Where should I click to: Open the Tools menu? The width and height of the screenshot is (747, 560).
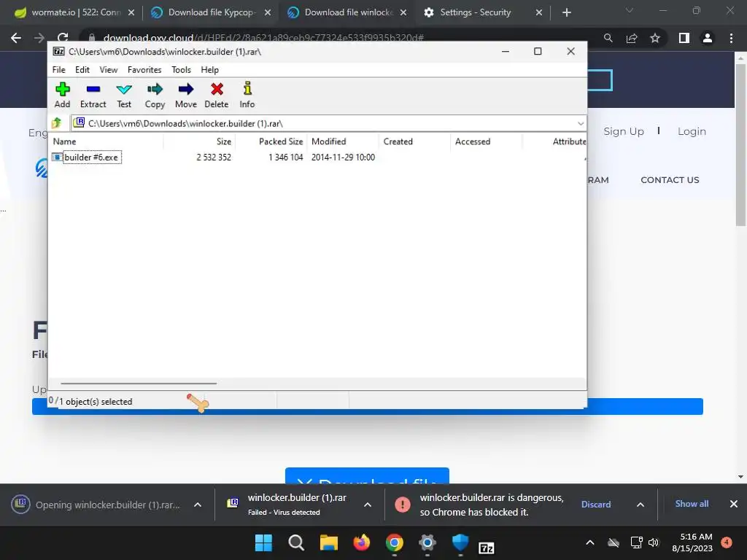click(x=181, y=69)
